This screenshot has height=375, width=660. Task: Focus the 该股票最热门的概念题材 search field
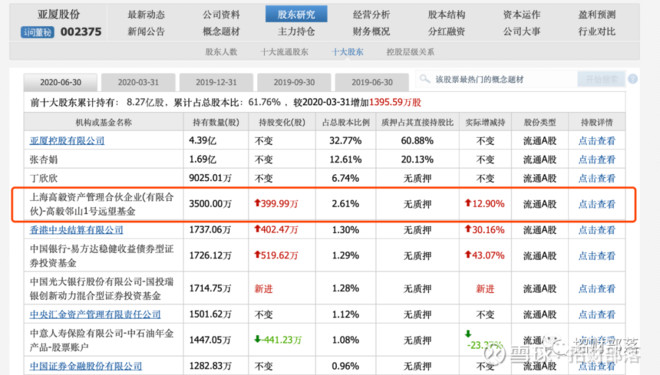pyautogui.click(x=497, y=79)
